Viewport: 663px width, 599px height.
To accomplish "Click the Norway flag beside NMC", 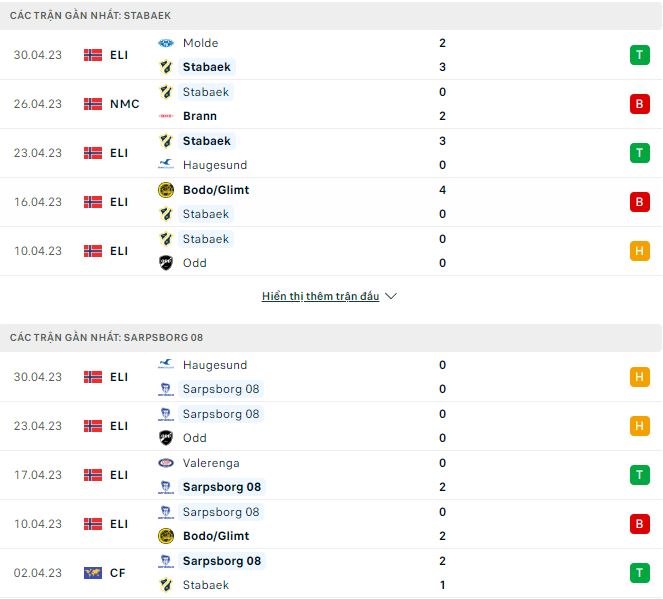I will pos(93,104).
